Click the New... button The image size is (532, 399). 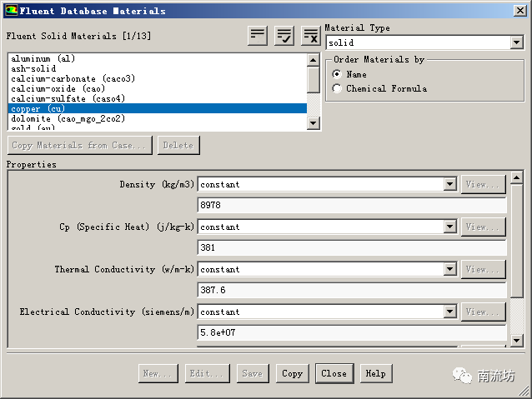(158, 373)
